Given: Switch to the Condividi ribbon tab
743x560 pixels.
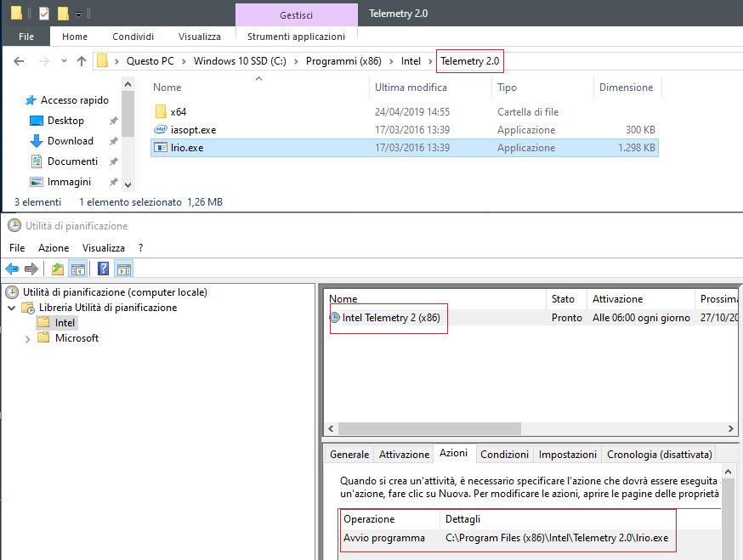Looking at the screenshot, I should tap(133, 37).
